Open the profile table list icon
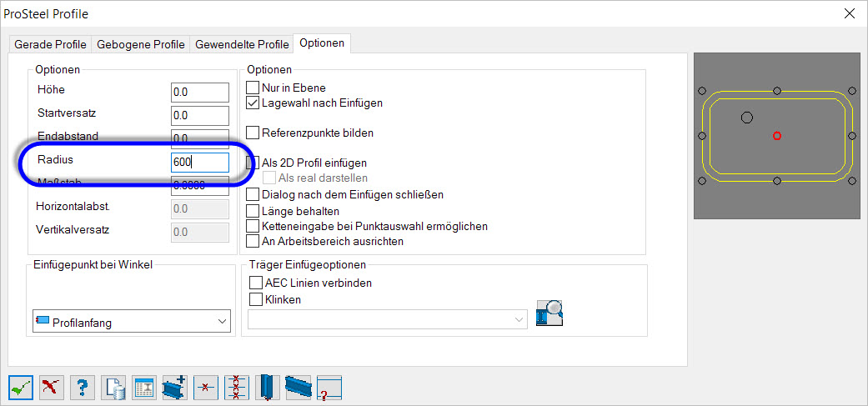This screenshot has height=406, width=868. click(144, 387)
